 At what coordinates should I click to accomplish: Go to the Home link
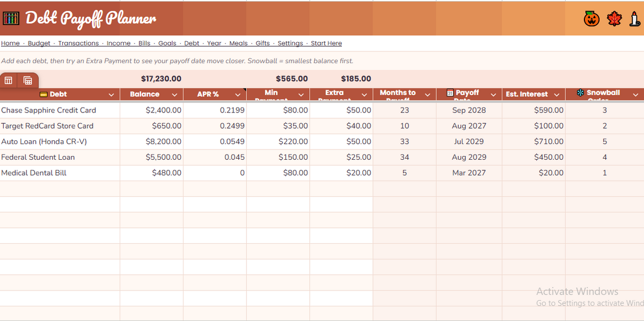10,43
